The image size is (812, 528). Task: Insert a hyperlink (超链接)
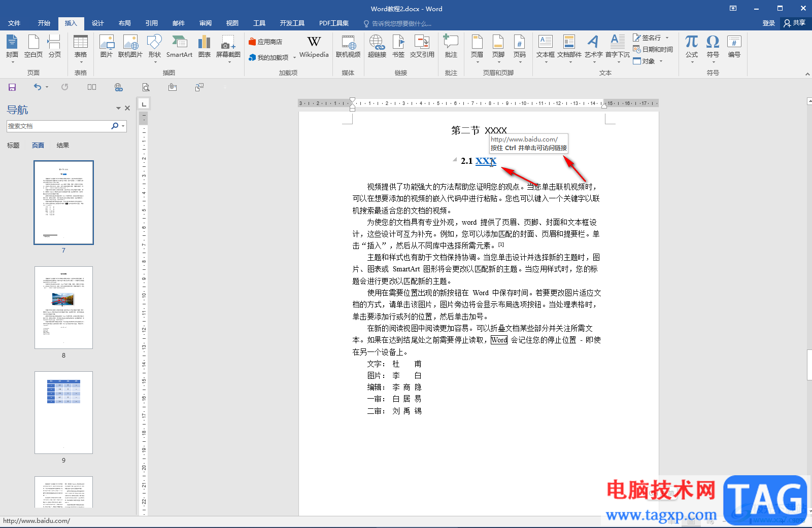[377, 47]
